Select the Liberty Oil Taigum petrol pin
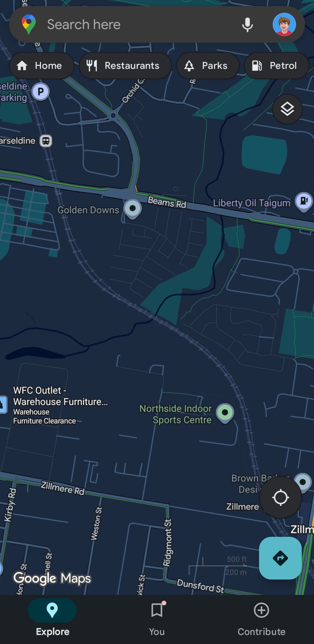This screenshot has height=644, width=314. 304,201
